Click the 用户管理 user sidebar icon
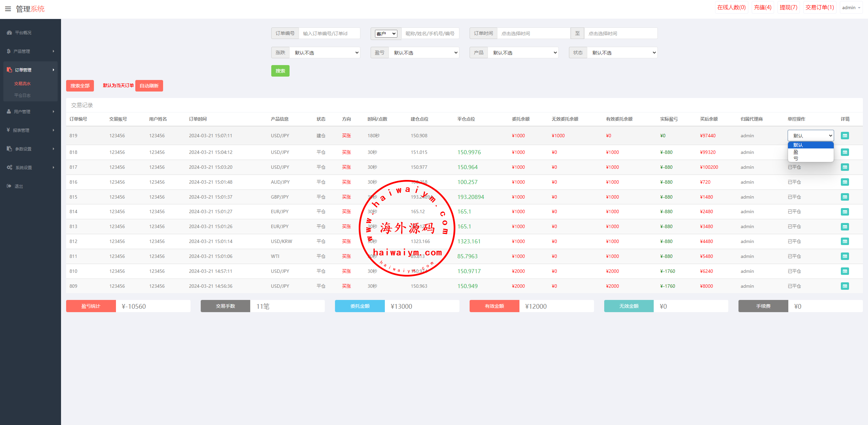 pos(9,112)
